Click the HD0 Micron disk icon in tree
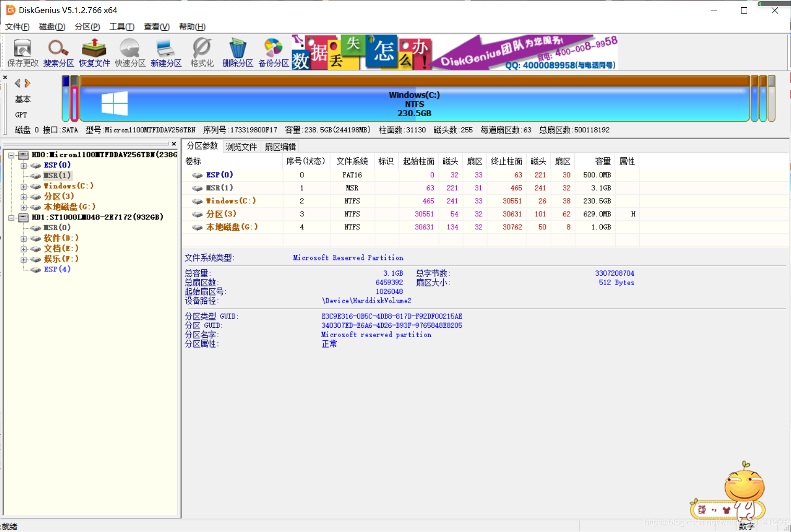Image resolution: width=791 pixels, height=532 pixels. point(23,155)
